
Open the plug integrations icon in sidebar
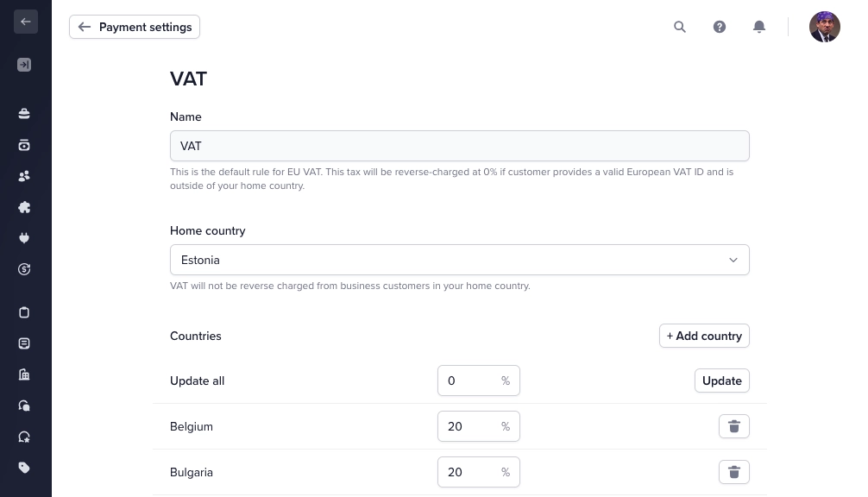pos(24,238)
